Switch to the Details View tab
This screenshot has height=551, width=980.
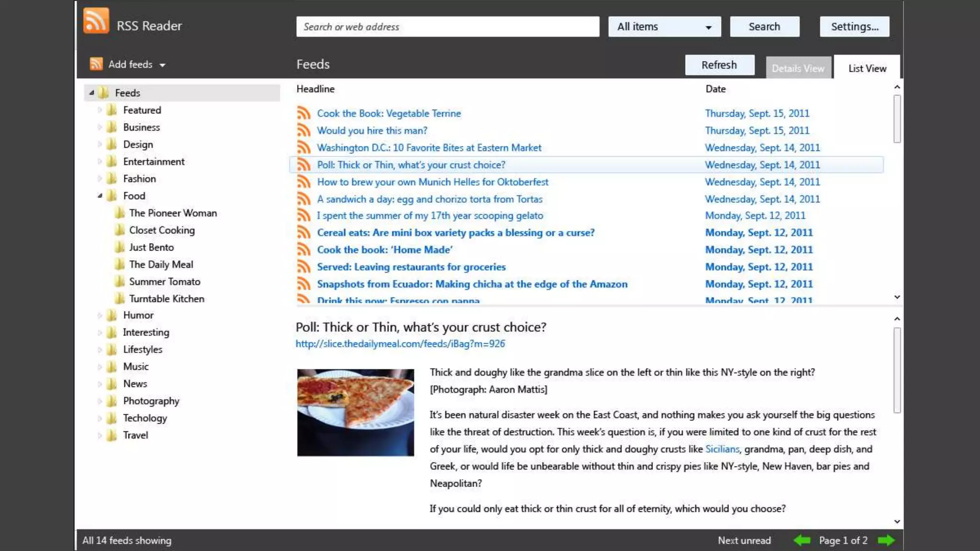798,68
